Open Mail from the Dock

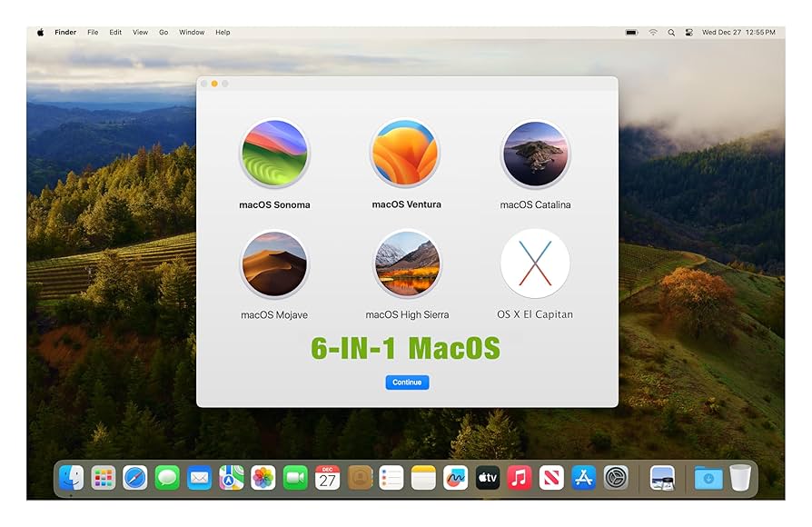(200, 477)
